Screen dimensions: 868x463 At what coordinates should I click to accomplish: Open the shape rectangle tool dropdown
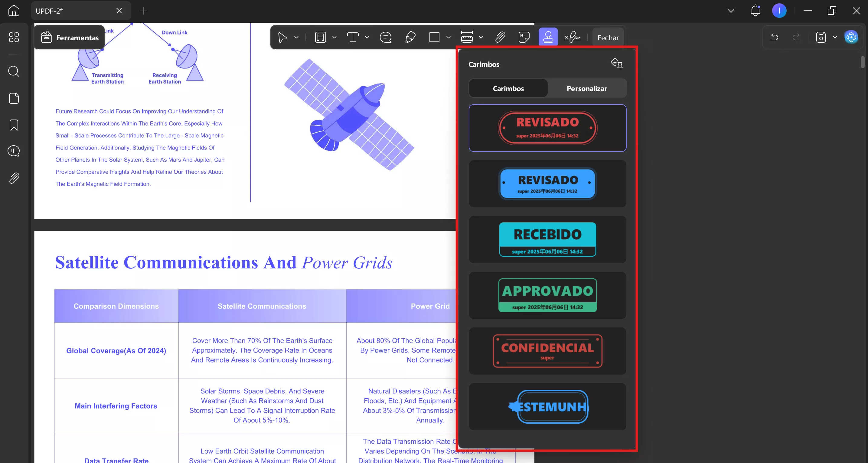(449, 38)
